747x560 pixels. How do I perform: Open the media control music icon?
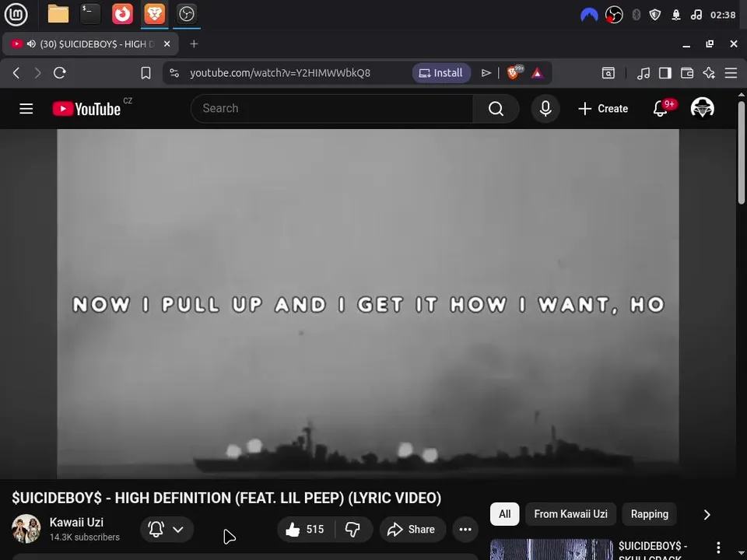click(644, 73)
